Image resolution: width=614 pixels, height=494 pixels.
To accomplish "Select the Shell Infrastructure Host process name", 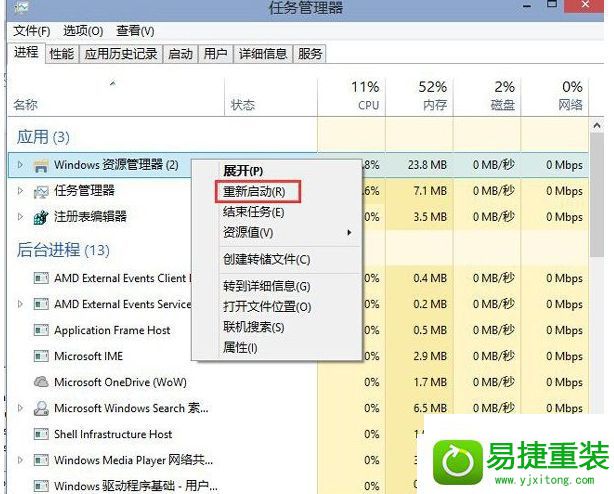I will (x=113, y=434).
